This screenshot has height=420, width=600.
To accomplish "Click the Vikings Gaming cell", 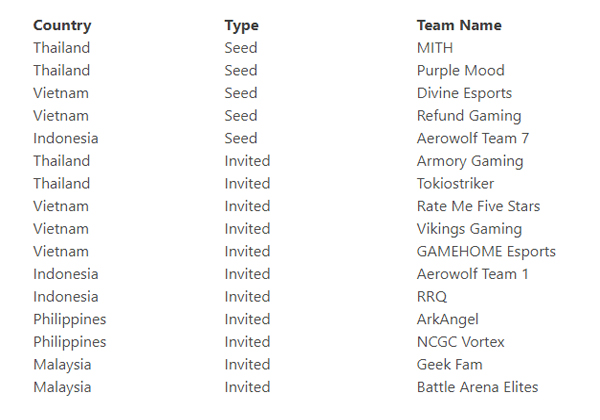I will pyautogui.click(x=470, y=229).
